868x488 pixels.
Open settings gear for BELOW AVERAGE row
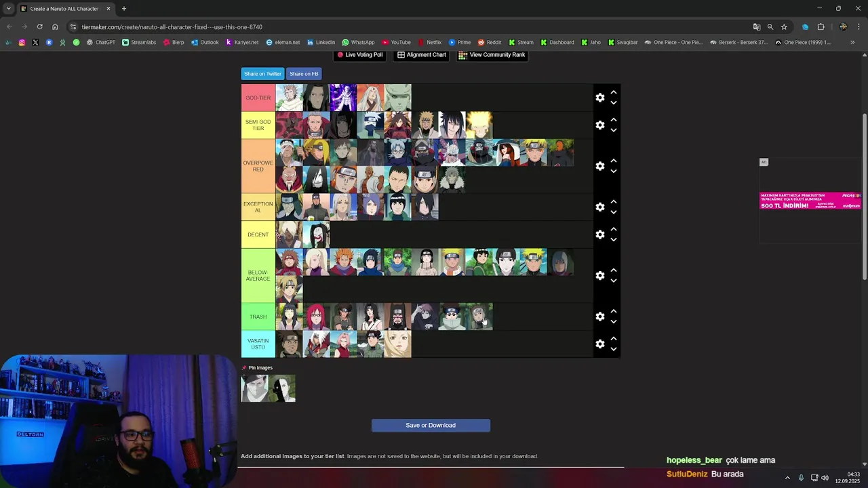[600, 276]
